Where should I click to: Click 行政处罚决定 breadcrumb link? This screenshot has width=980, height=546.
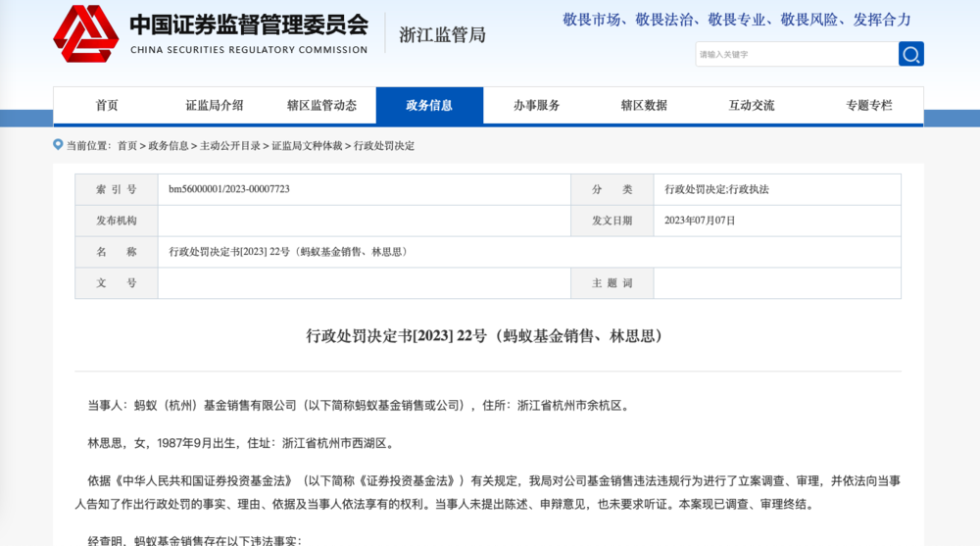[384, 146]
